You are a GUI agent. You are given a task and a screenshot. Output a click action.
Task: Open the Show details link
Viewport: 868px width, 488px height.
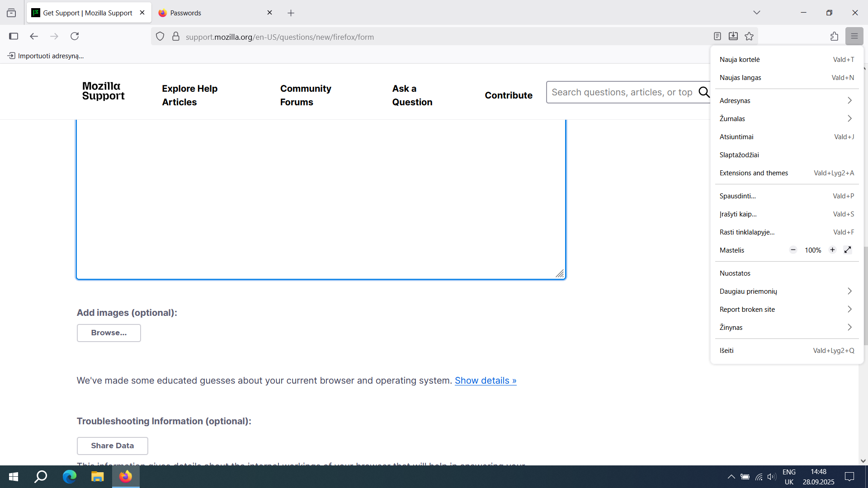pyautogui.click(x=485, y=380)
